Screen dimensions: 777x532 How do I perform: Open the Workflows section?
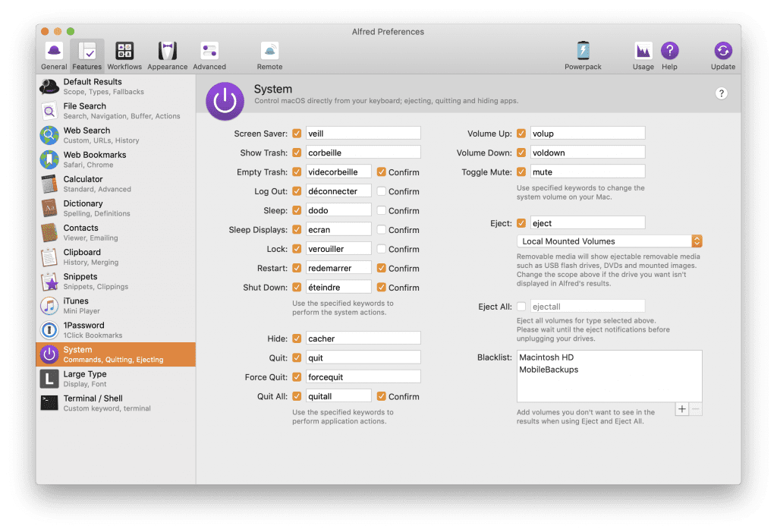(x=124, y=55)
